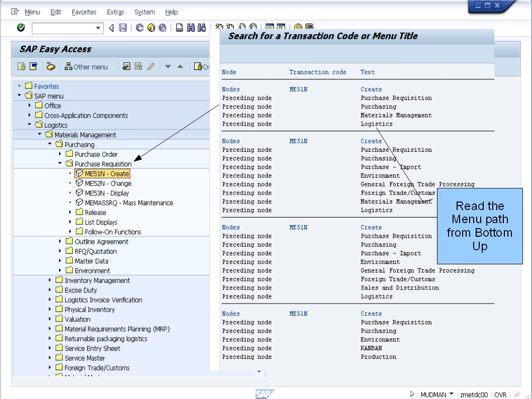The width and height of the screenshot is (532, 399).
Task: Collapse the Logistics folder
Action: click(30, 125)
